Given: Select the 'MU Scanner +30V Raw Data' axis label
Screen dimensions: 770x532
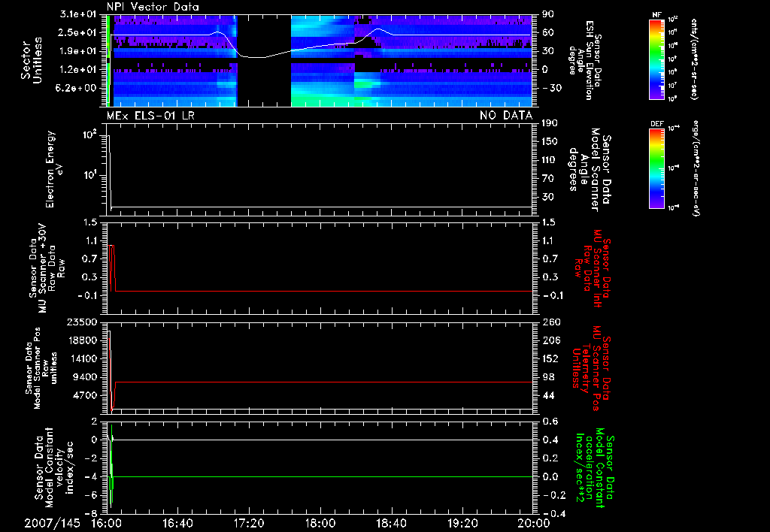Looking at the screenshot, I should [47, 268].
